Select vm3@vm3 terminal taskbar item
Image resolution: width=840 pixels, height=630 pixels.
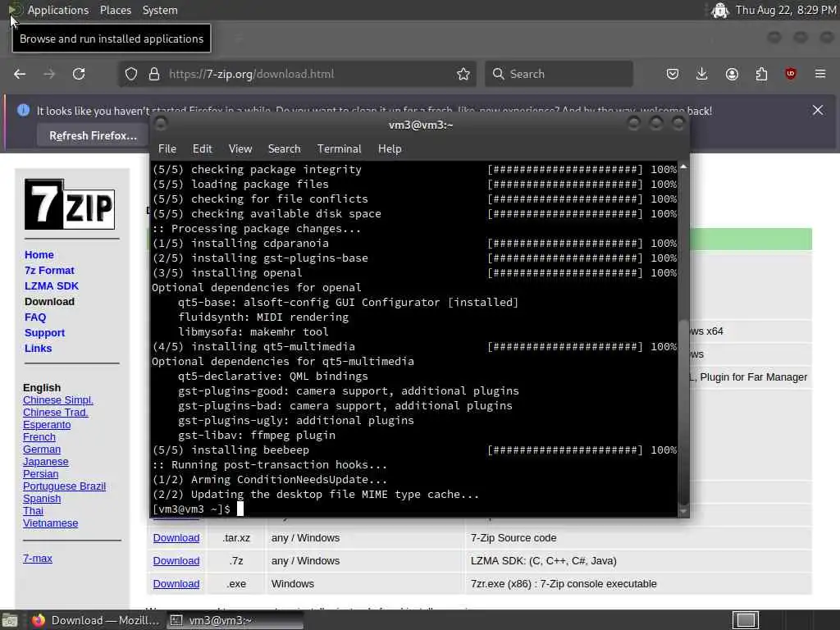(235, 620)
